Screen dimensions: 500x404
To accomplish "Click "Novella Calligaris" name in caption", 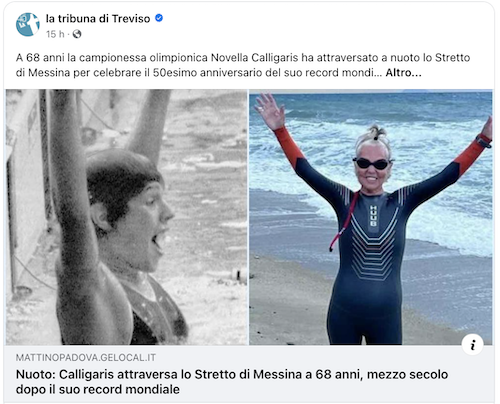I will pos(254,58).
